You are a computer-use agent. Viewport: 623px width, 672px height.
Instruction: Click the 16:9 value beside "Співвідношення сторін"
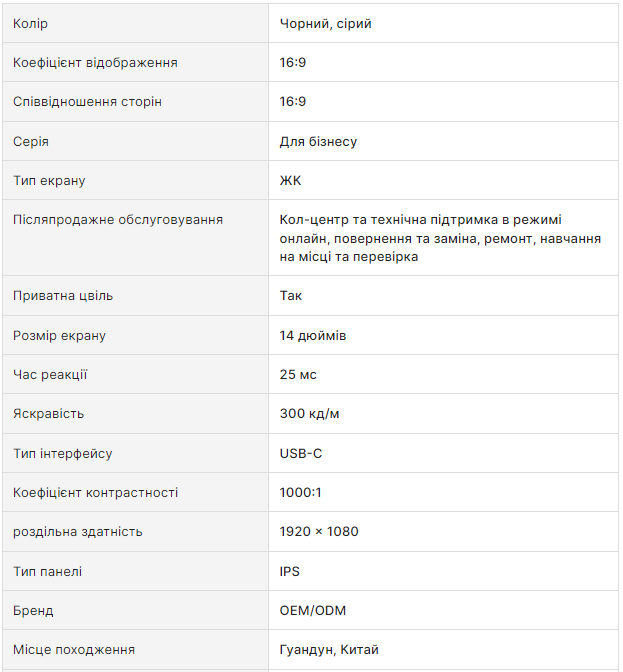[x=293, y=102]
